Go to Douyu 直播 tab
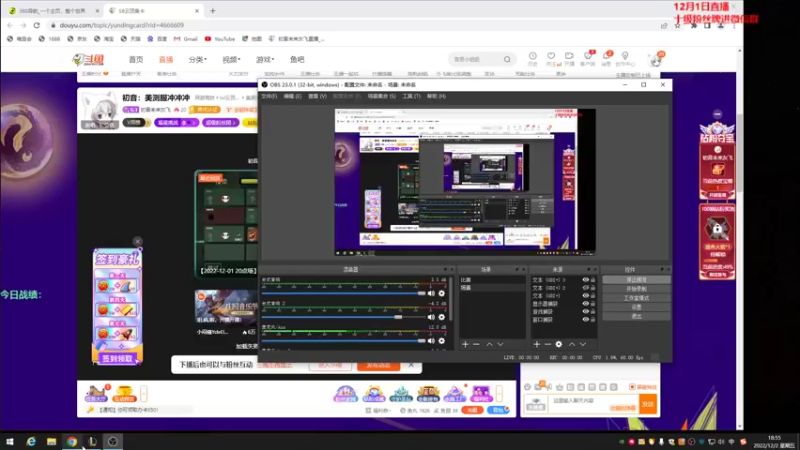Viewport: 800px width, 450px height. (x=166, y=60)
